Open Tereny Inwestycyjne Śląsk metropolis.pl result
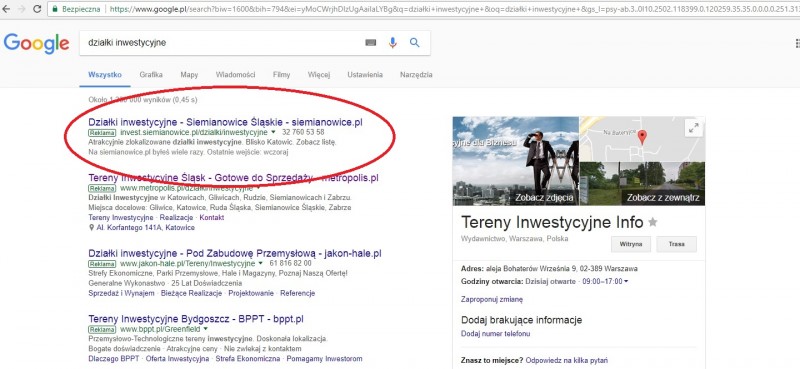 pos(233,178)
